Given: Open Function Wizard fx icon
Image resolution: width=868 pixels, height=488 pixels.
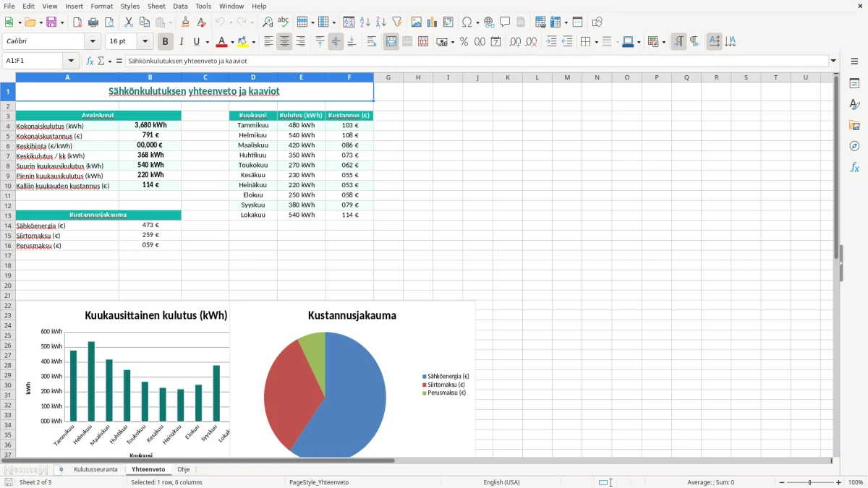Looking at the screenshot, I should [90, 61].
